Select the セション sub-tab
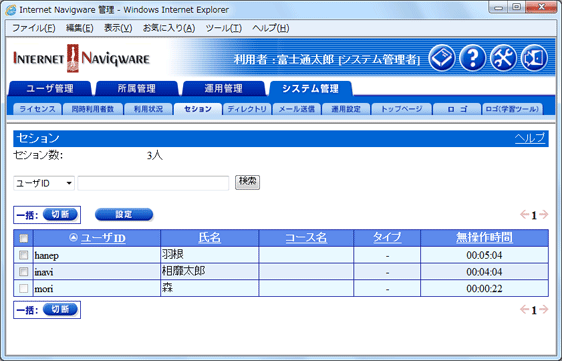Image resolution: width=562 pixels, height=361 pixels. tap(198, 109)
